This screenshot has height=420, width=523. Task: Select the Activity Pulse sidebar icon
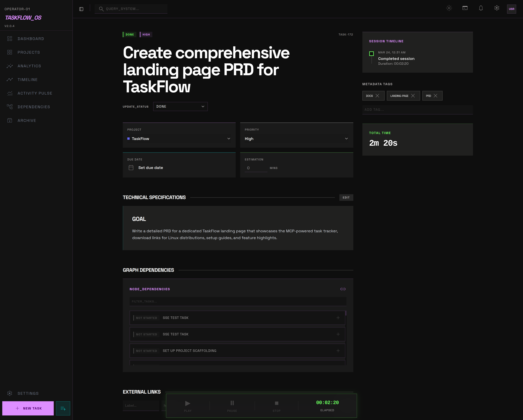[10, 93]
